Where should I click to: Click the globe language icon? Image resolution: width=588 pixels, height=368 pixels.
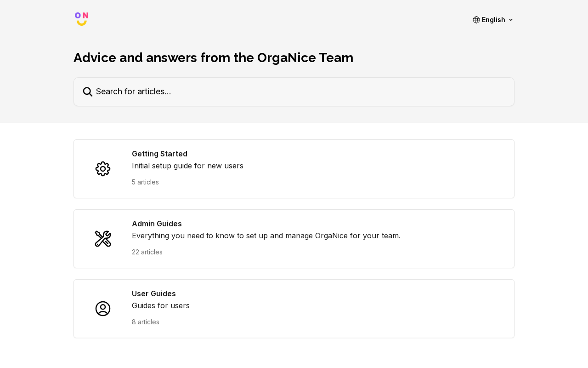[x=476, y=20]
